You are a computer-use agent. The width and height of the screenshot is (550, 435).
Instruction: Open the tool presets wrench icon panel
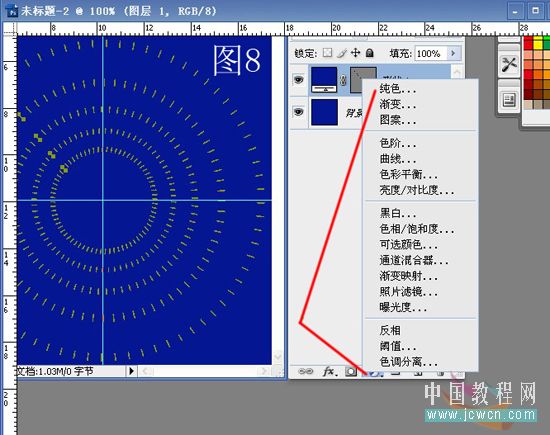[x=509, y=64]
